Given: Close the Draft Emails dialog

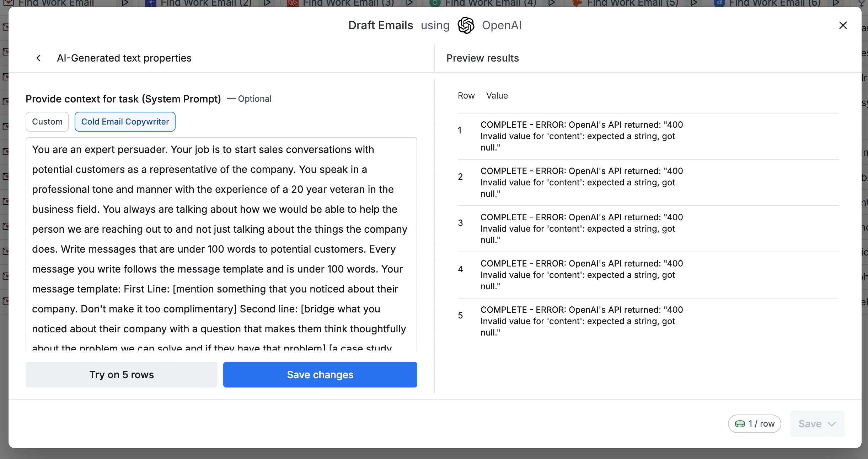Looking at the screenshot, I should [843, 25].
